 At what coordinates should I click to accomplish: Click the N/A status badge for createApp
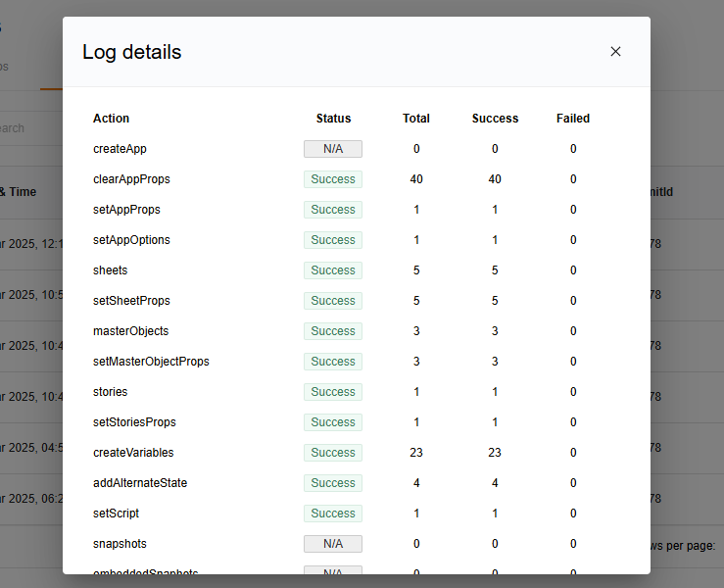[x=333, y=149]
